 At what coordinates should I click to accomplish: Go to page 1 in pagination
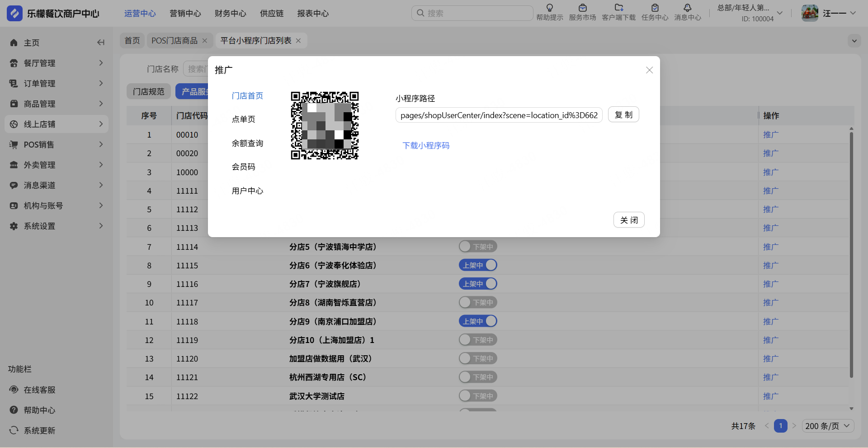pos(781,426)
